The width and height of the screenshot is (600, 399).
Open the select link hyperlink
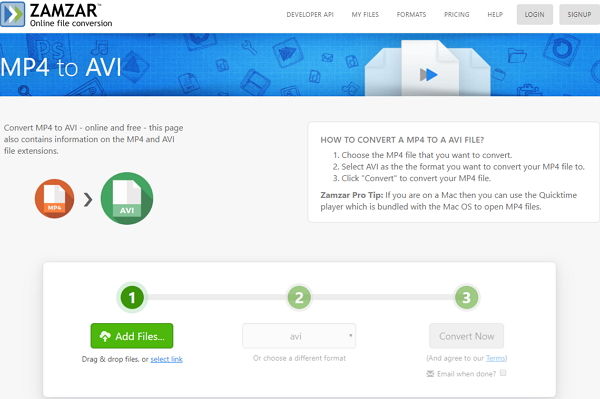166,359
